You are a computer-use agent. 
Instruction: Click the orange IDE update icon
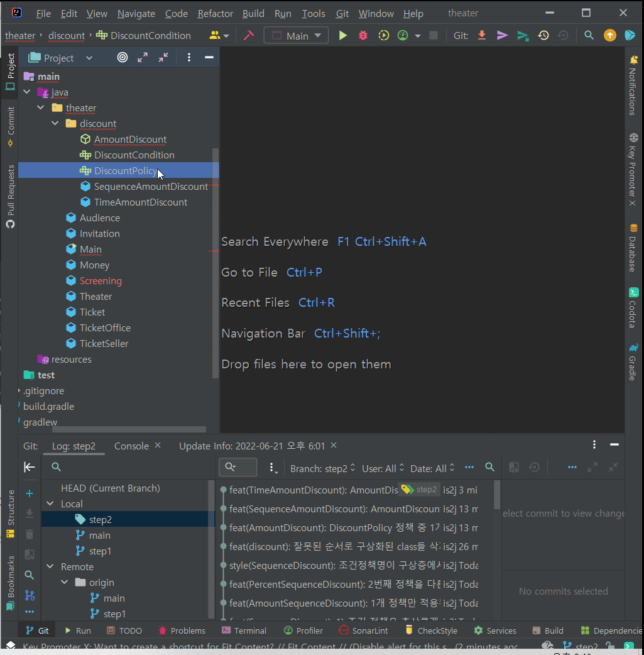(x=609, y=35)
